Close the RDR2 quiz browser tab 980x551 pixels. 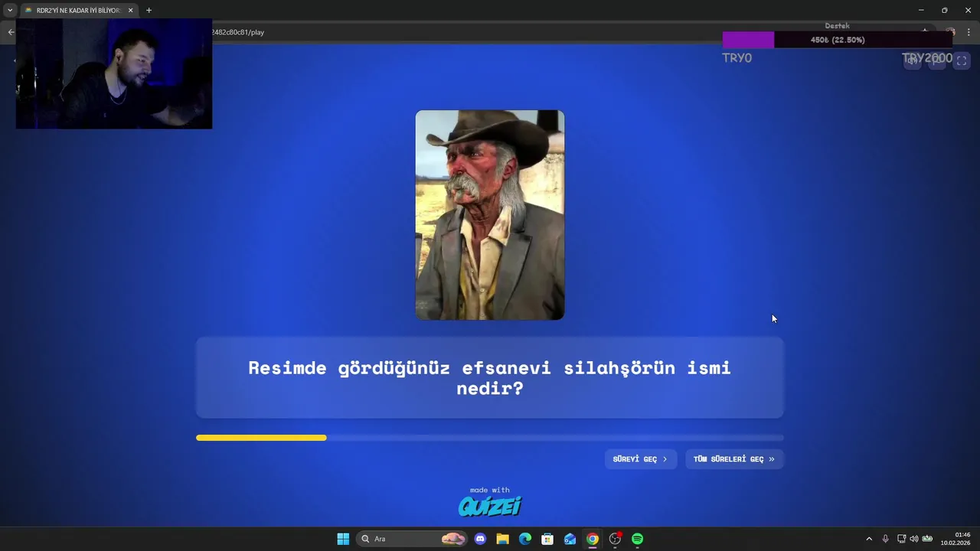(130, 10)
